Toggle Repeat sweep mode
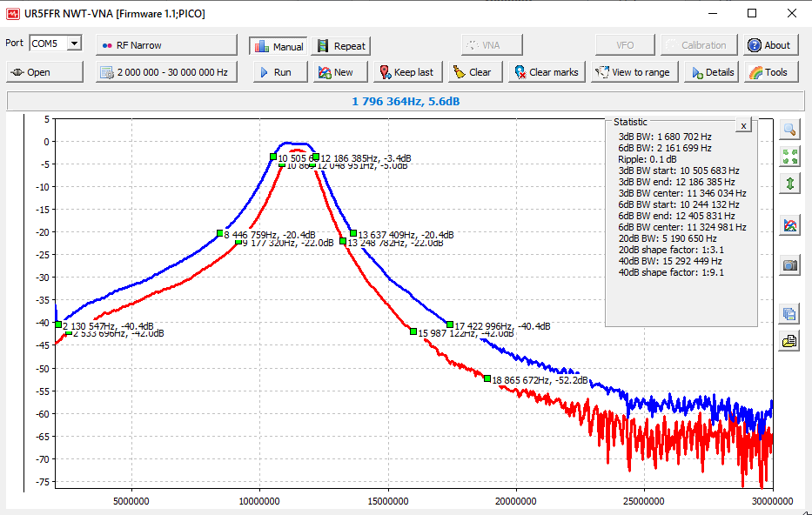This screenshot has height=515, width=812. tap(340, 46)
